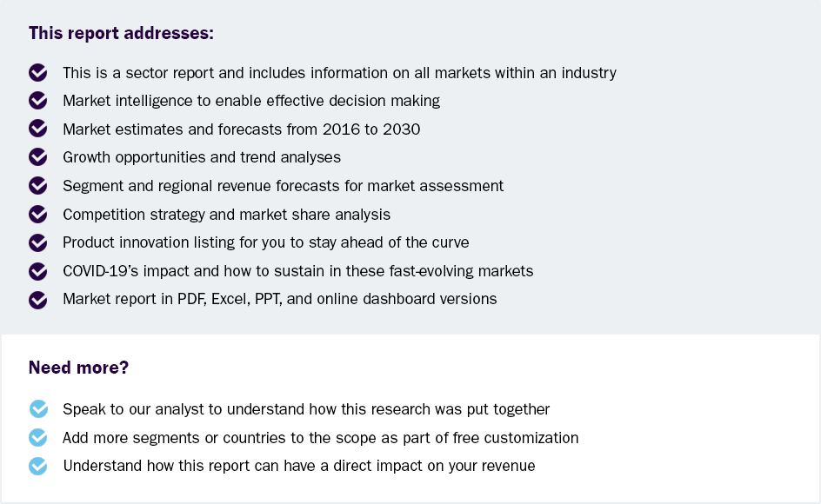Click checkmark beside Market report in PDF
Screen dimensions: 821x504
(38, 299)
